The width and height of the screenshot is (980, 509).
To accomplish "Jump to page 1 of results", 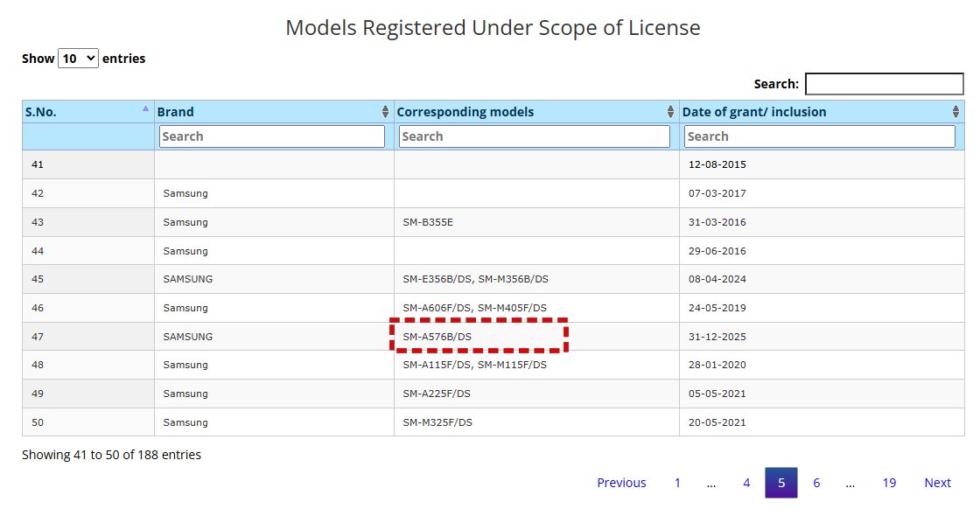I will tap(677, 483).
